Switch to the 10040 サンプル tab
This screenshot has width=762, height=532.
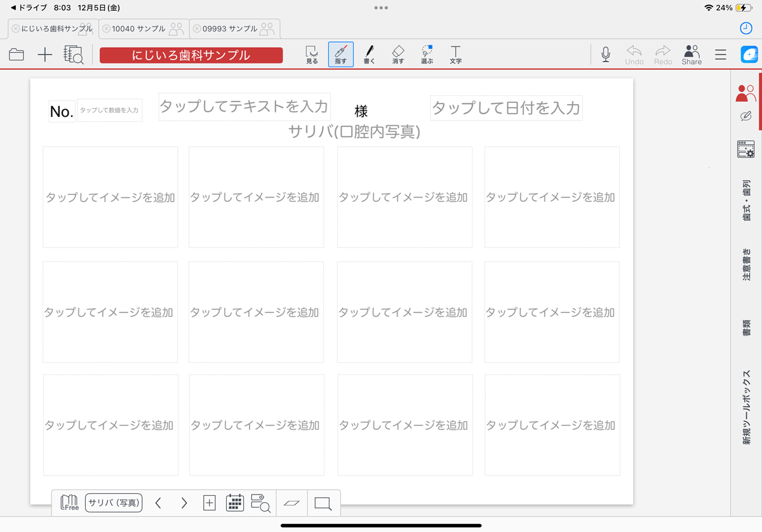[138, 29]
